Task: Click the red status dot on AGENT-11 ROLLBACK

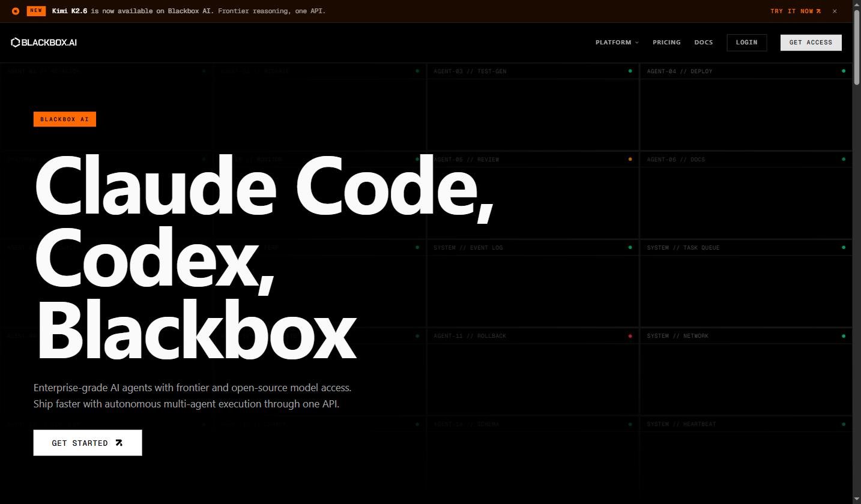Action: 630,336
